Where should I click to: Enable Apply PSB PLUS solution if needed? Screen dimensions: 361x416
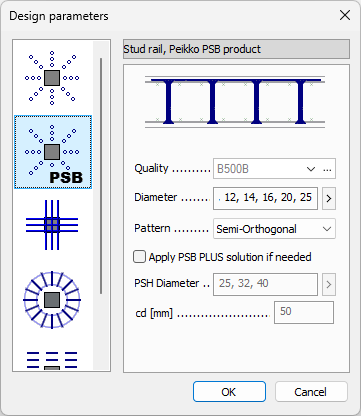(x=139, y=257)
